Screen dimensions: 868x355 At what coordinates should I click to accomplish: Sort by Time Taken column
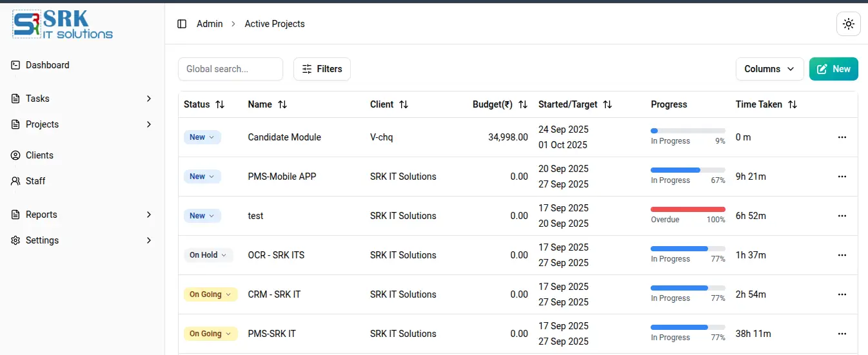(793, 104)
